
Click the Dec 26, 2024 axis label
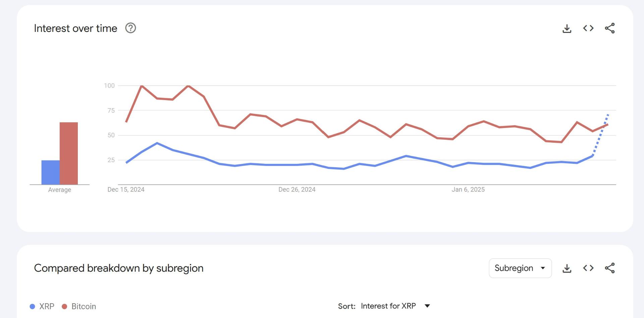click(x=297, y=189)
